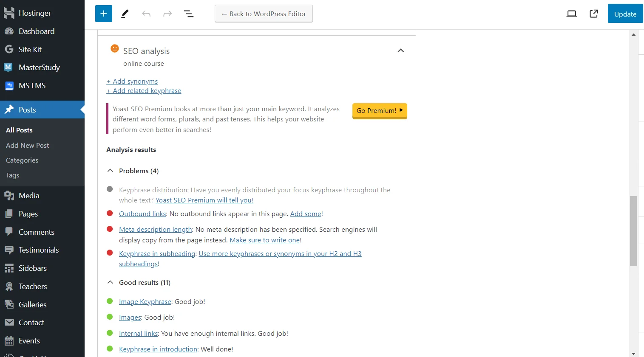Click the Testimonials icon in sidebar
Screen dimensions: 644x357
coord(9,250)
